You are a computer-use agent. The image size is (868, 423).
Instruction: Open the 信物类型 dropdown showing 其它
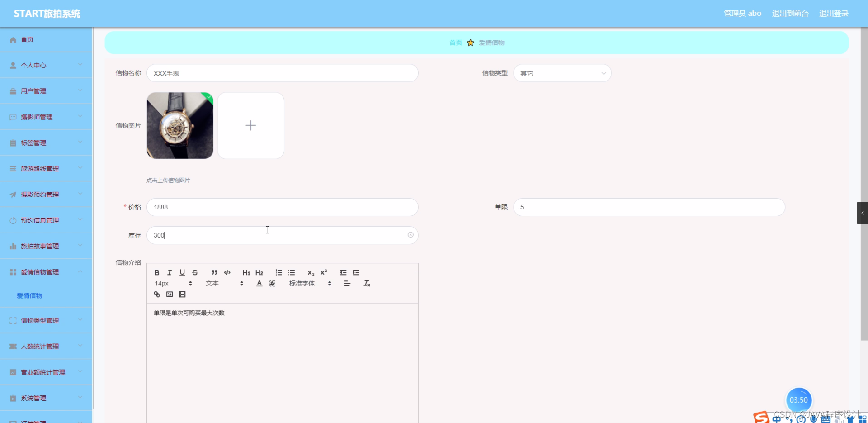coord(562,73)
